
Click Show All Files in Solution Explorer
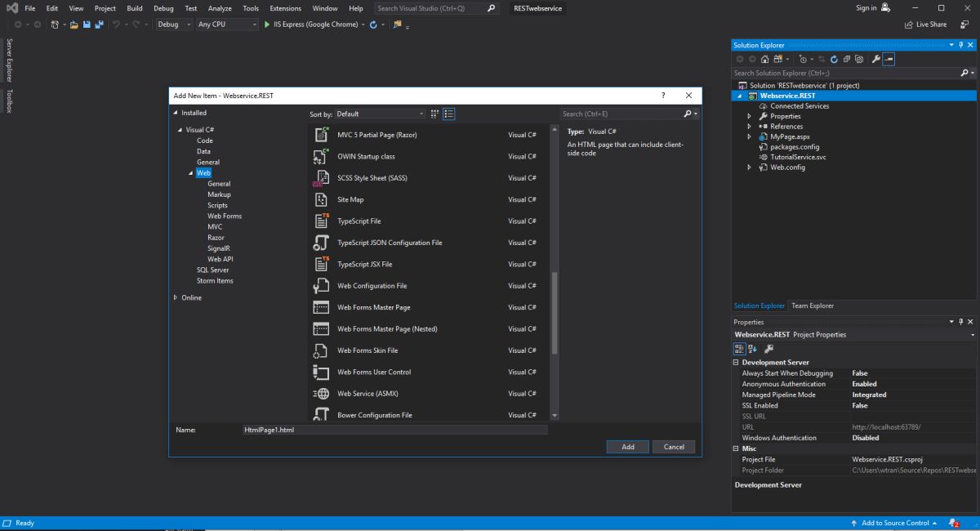[x=859, y=59]
